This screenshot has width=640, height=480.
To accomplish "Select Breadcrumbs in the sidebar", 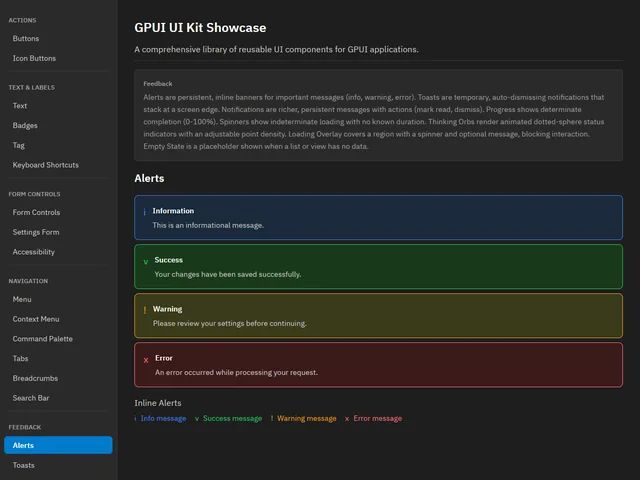I will tap(58, 378).
